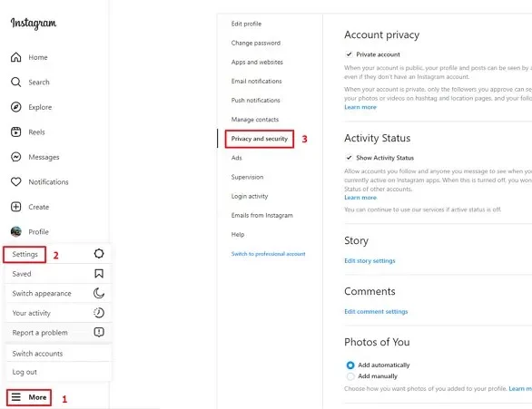532x409 pixels.
Task: Click the Notifications heart icon
Action: (x=16, y=181)
